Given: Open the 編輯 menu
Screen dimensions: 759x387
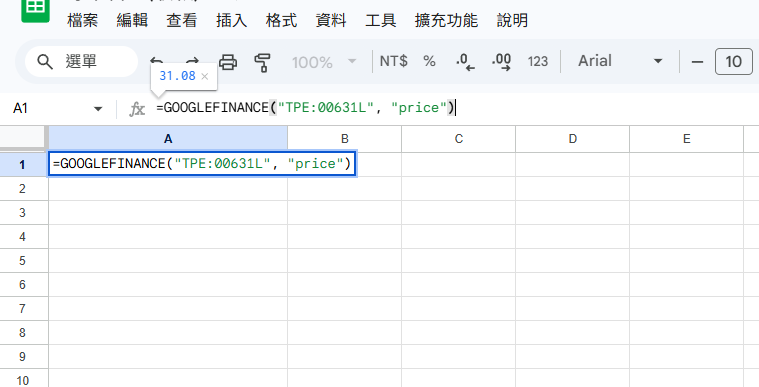Looking at the screenshot, I should 132,20.
